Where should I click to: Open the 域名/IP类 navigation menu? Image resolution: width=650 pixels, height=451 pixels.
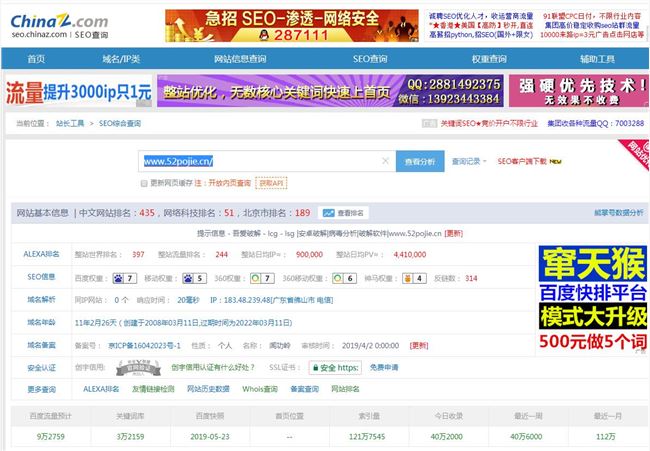[121, 59]
